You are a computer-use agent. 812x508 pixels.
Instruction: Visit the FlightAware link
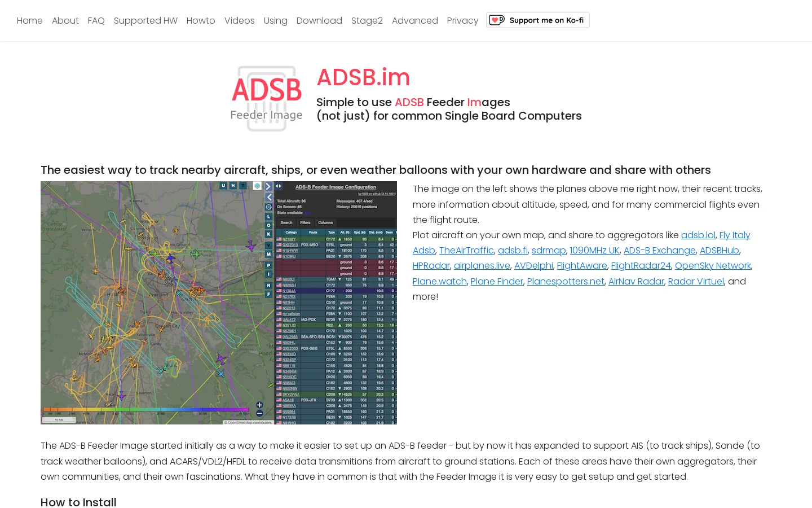(582, 265)
